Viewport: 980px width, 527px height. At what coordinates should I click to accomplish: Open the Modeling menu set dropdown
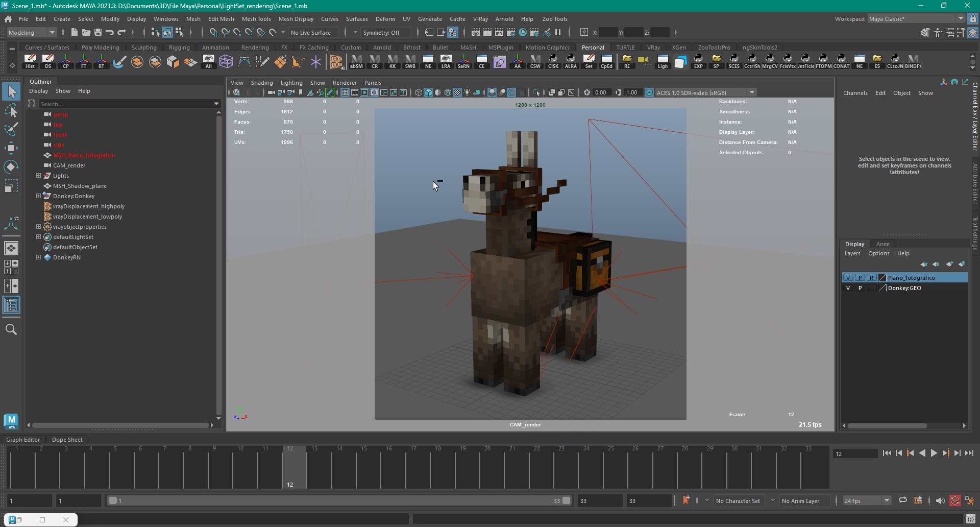[x=32, y=32]
